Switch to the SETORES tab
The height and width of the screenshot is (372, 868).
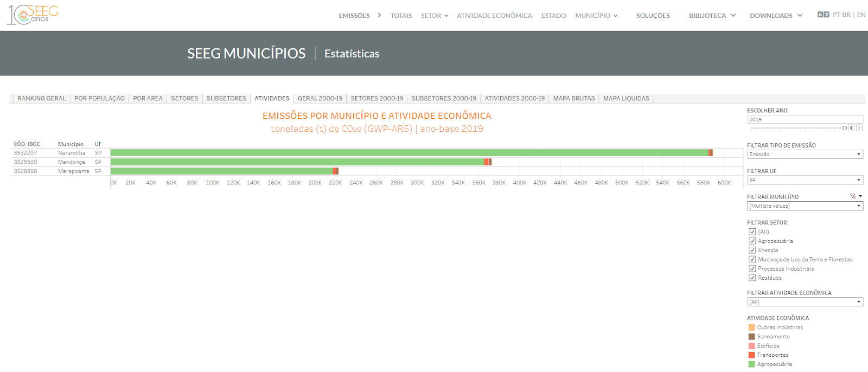(184, 98)
